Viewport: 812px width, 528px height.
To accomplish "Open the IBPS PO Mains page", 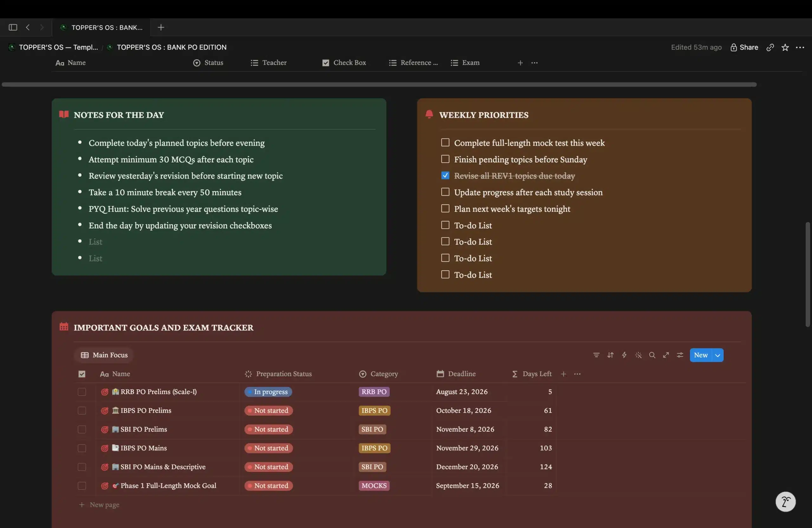I will pos(143,448).
